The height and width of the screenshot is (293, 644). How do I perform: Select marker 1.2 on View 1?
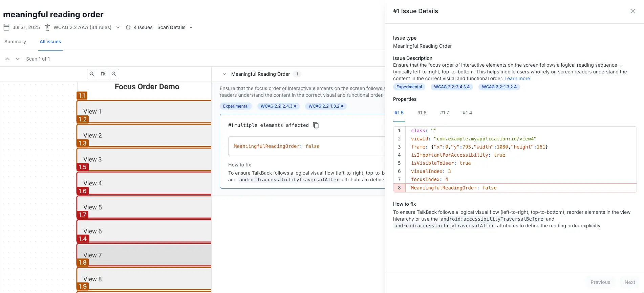tap(83, 119)
